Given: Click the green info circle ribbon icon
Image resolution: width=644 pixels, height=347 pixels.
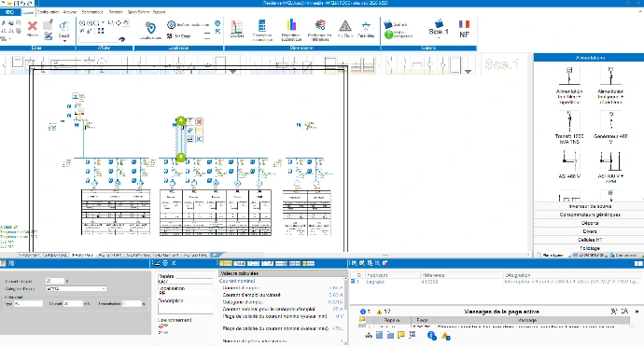Looking at the screenshot, I should (388, 35).
